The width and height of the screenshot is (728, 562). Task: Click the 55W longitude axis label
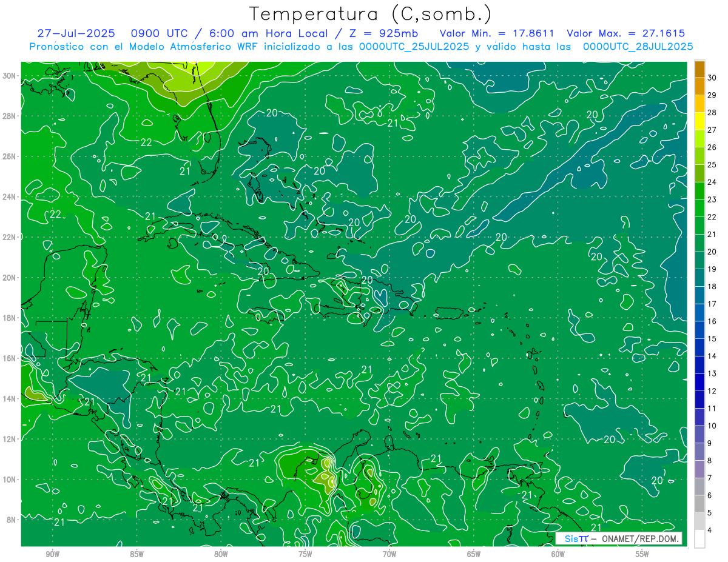pyautogui.click(x=642, y=554)
